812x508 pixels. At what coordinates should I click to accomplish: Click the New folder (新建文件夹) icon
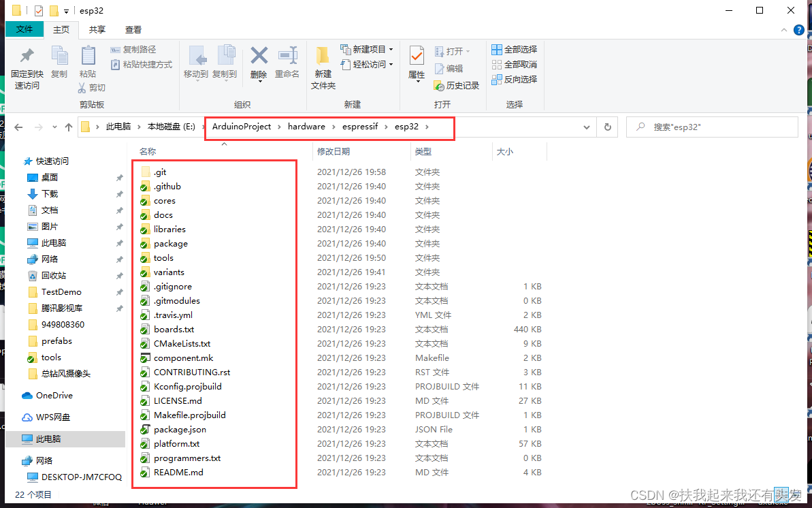click(x=323, y=56)
